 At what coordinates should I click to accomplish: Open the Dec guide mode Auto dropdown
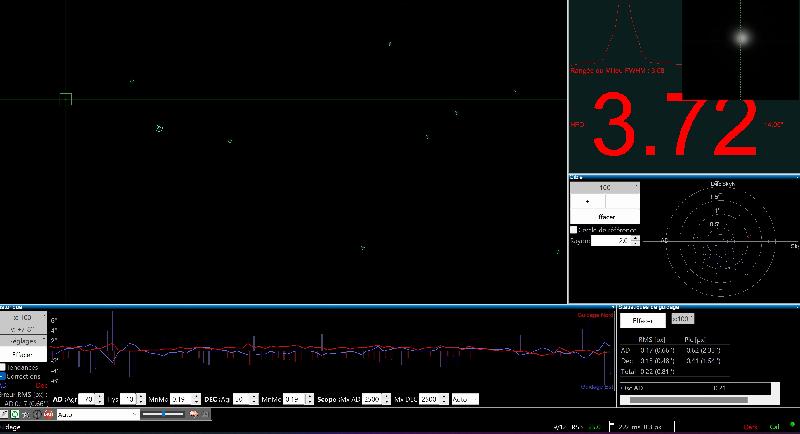tap(465, 399)
